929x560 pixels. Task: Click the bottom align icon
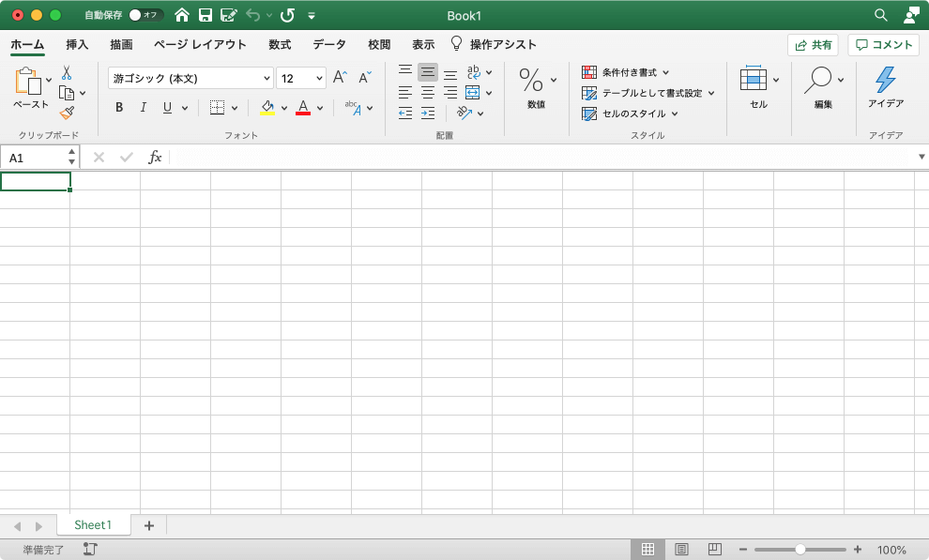click(x=450, y=75)
